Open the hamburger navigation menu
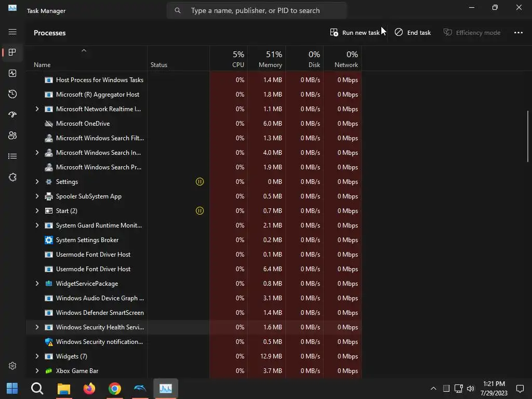This screenshot has height=399, width=532. tap(12, 32)
